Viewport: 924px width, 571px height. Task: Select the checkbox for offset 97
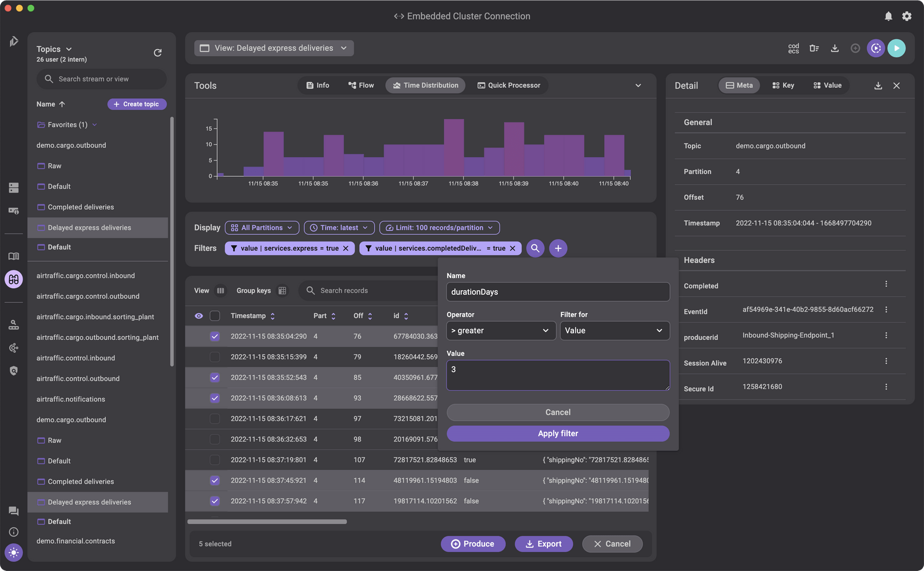[214, 418]
